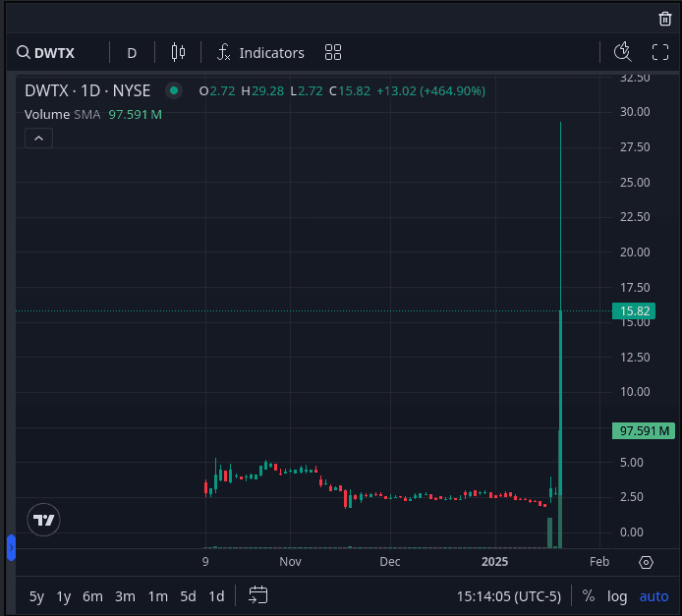The width and height of the screenshot is (682, 616).
Task: Toggle log scale
Action: point(617,596)
